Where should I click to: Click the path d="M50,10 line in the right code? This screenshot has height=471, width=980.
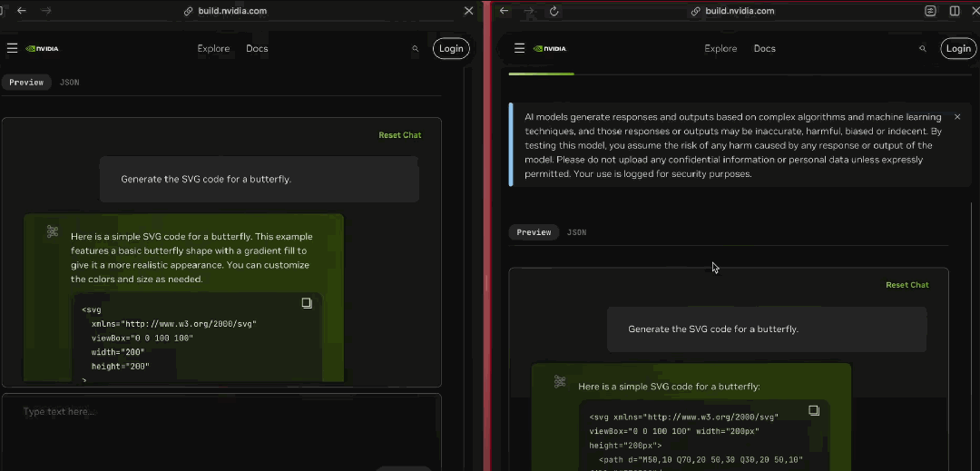701,460
